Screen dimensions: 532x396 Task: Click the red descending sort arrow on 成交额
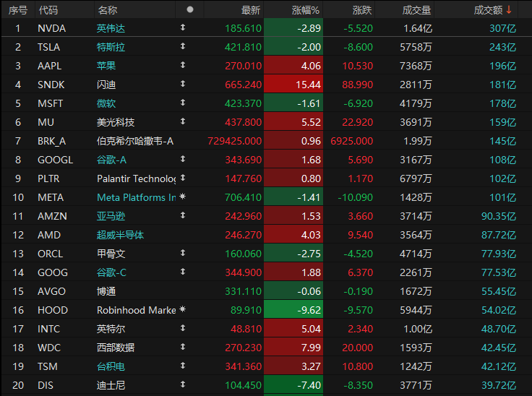pos(509,10)
